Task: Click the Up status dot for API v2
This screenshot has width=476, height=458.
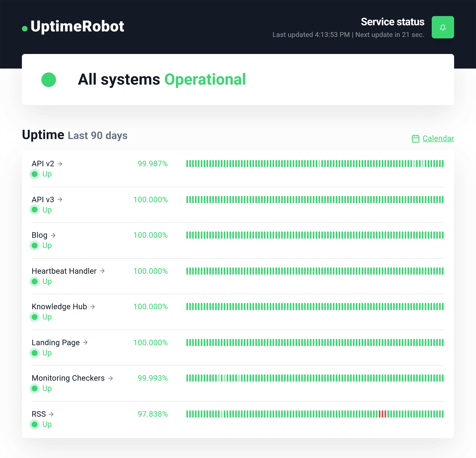Action: [34, 174]
